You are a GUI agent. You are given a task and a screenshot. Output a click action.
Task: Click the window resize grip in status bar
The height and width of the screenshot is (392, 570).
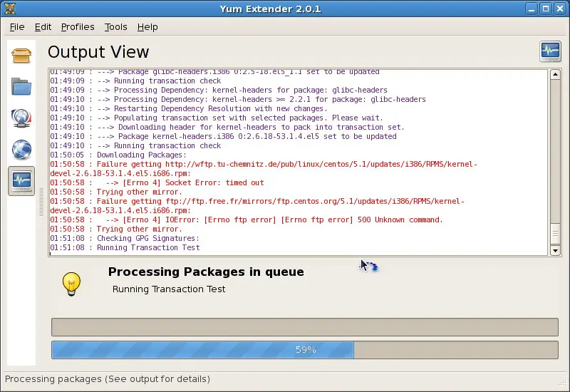point(563,381)
